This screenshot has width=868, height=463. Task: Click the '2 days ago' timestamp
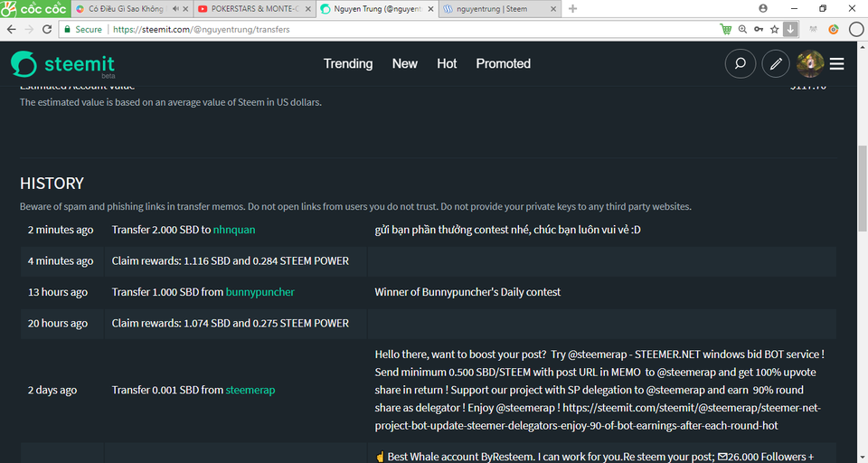[52, 390]
